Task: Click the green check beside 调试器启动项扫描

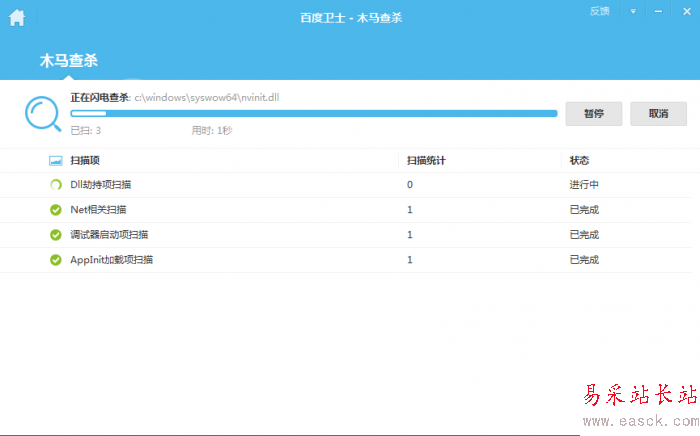Action: (56, 235)
